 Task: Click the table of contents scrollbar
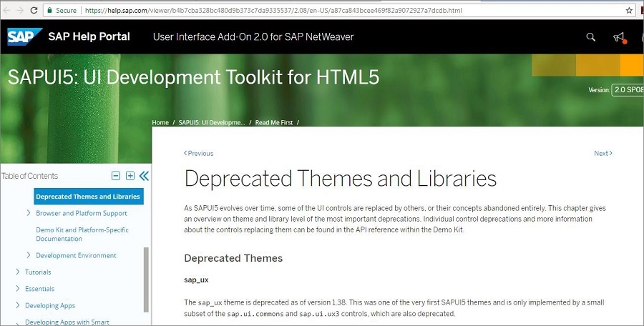point(146,280)
